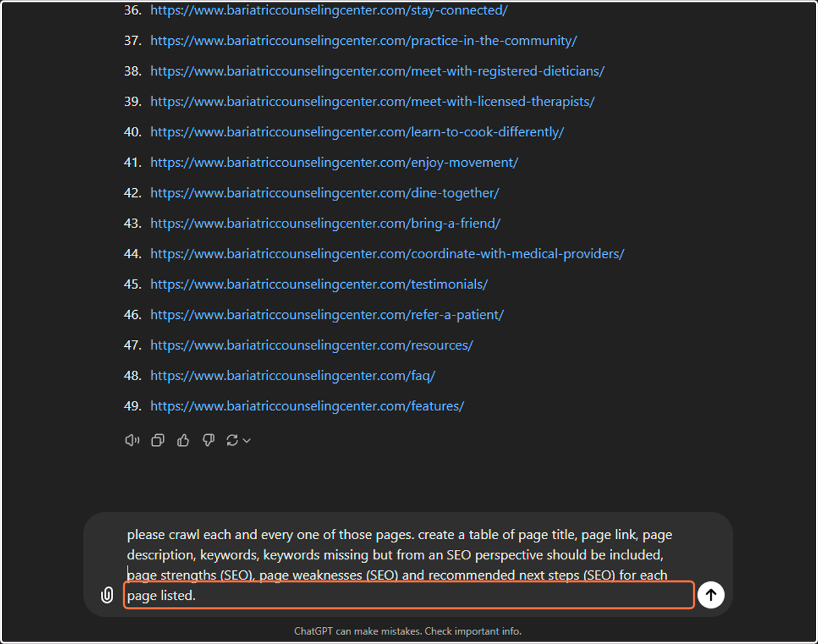Send the message with up-arrow button
Screen dimensions: 818x644
[711, 595]
